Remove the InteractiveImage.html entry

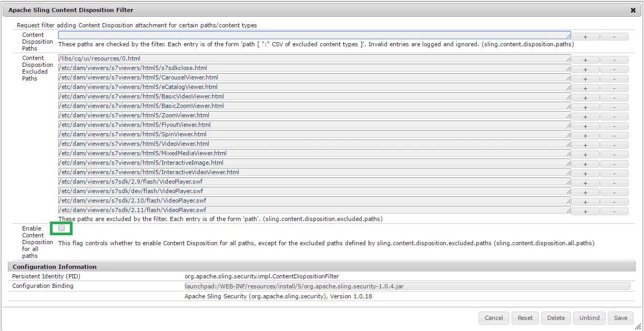tap(614, 164)
